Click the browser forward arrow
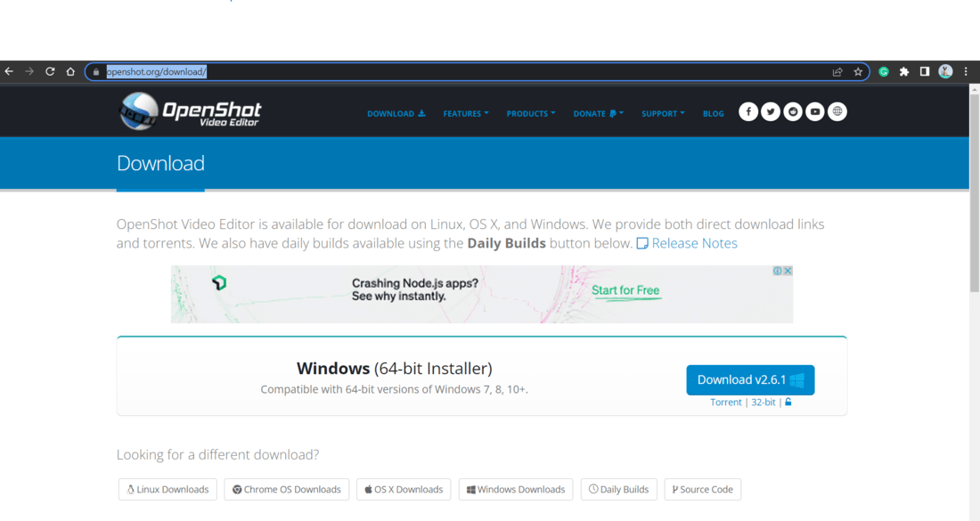980x521 pixels. click(x=29, y=72)
